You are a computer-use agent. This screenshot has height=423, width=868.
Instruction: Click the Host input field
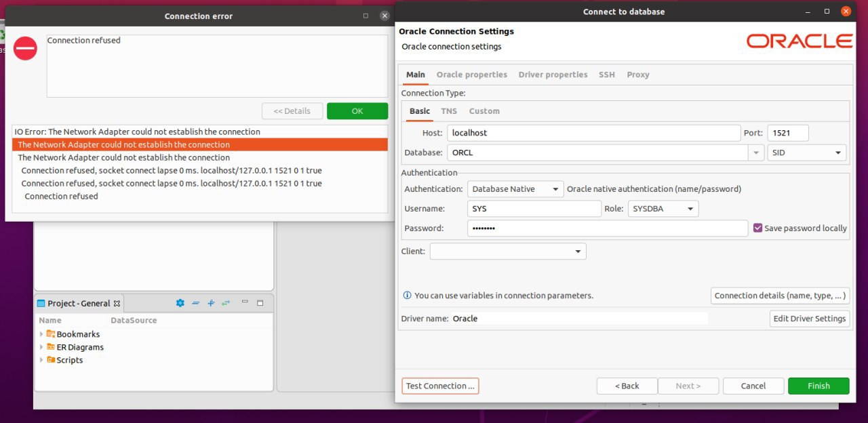[x=593, y=133]
